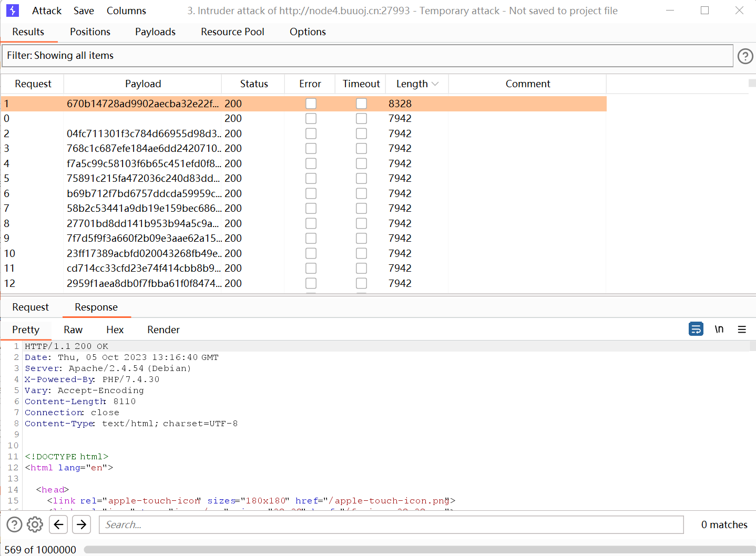Select the Results tab

(28, 32)
